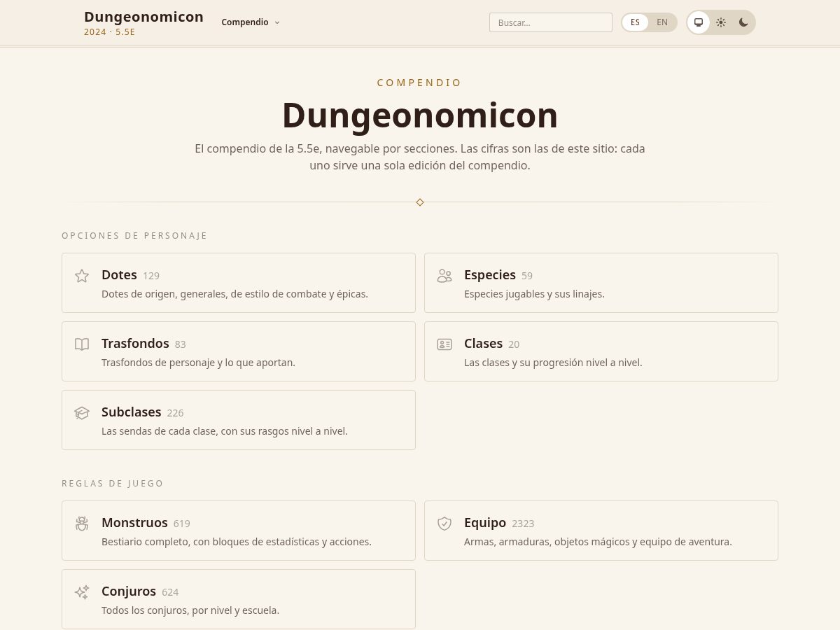
Task: Open the Conjuros section title
Action: click(129, 591)
